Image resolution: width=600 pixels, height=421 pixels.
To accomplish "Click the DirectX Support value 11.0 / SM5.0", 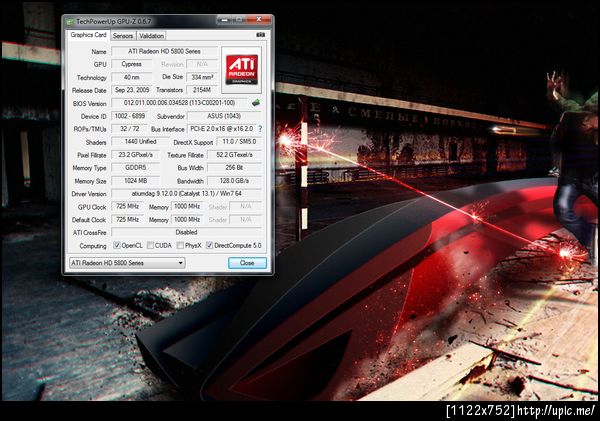I will tap(239, 142).
